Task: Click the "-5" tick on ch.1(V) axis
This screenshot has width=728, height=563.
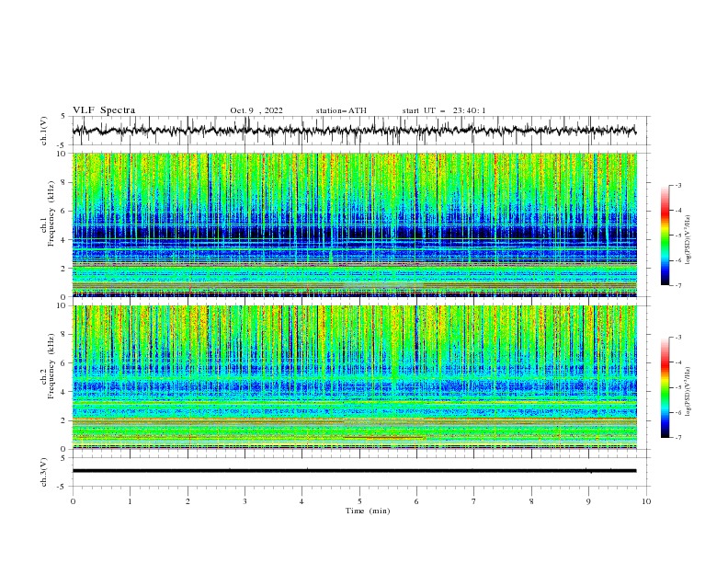Action: 63,145
